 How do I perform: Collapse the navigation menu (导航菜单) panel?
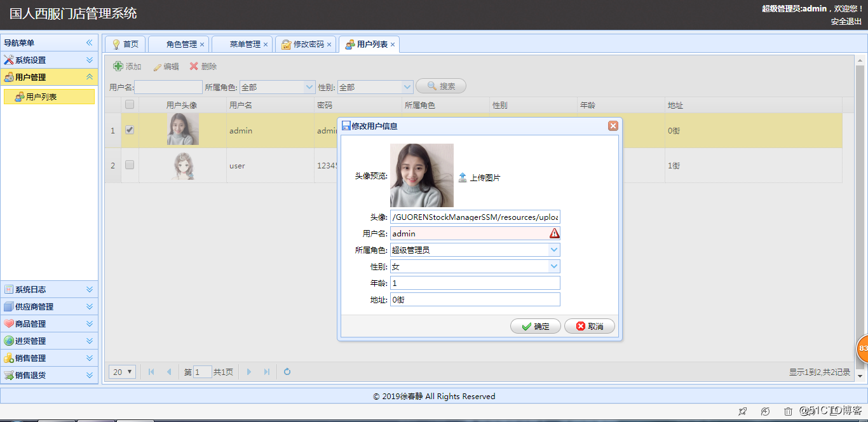tap(90, 43)
